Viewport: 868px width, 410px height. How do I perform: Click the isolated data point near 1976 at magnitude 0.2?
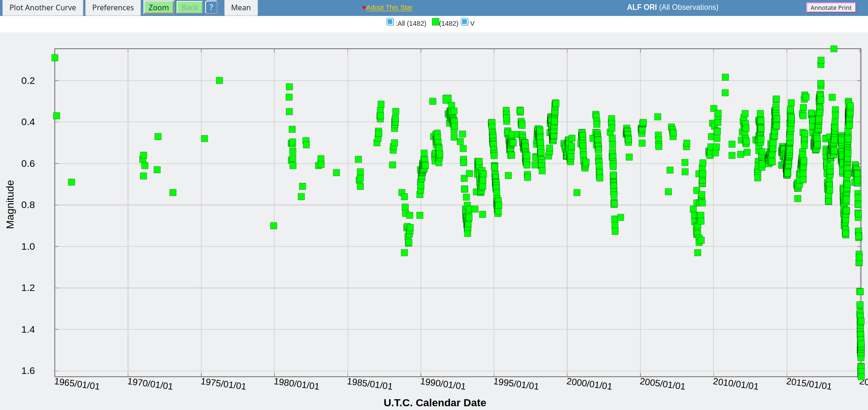click(219, 81)
